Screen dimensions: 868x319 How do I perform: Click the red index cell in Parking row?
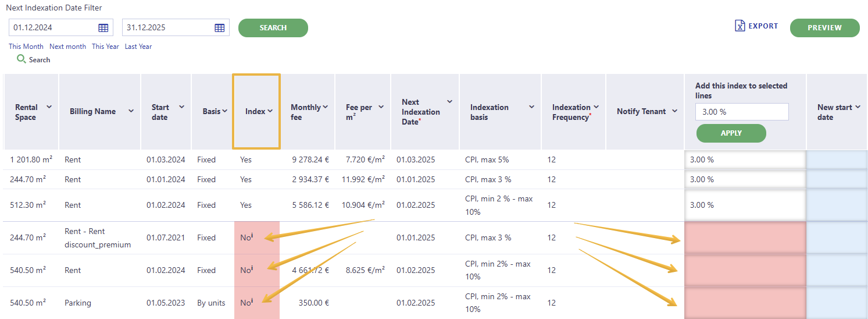pyautogui.click(x=745, y=303)
